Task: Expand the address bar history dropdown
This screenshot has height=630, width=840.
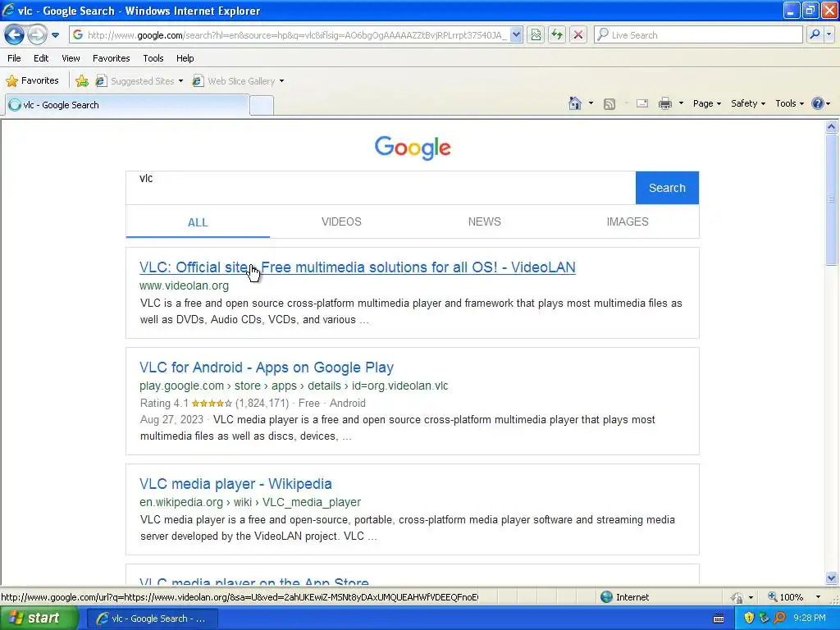Action: click(x=516, y=34)
